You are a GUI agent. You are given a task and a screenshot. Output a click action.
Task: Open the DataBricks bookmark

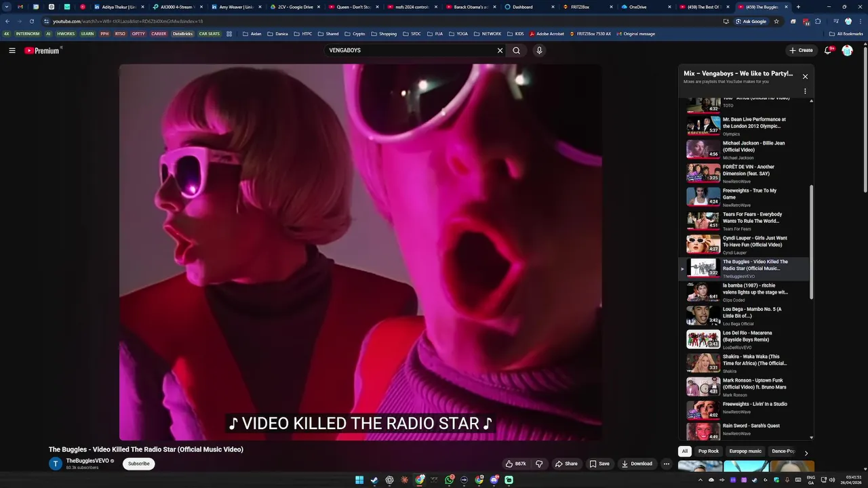pyautogui.click(x=182, y=34)
